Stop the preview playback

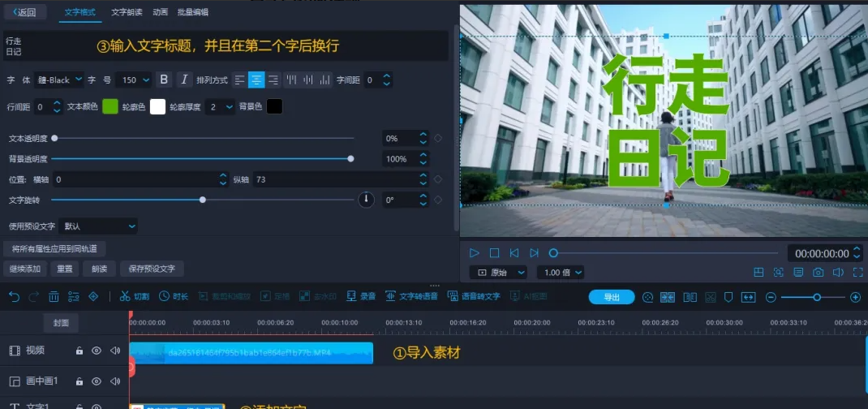(494, 253)
